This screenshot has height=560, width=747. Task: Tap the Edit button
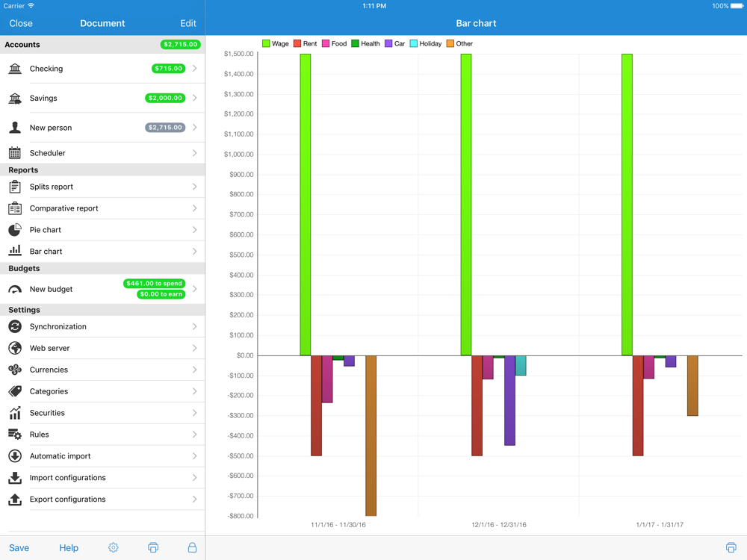[x=187, y=23]
